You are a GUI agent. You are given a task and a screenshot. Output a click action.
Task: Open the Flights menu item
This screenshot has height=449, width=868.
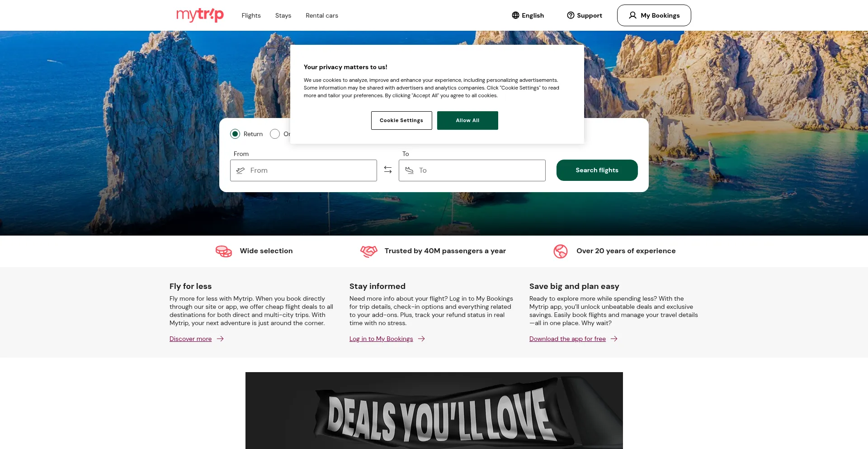click(251, 15)
